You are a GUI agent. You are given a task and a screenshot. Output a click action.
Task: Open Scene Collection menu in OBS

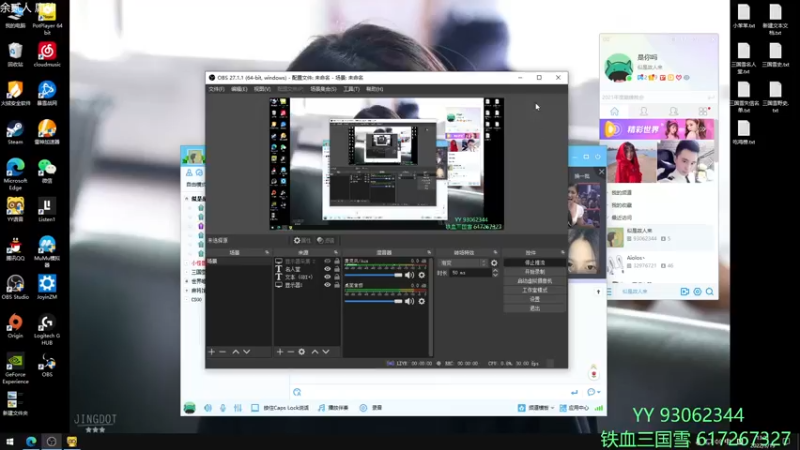[323, 89]
